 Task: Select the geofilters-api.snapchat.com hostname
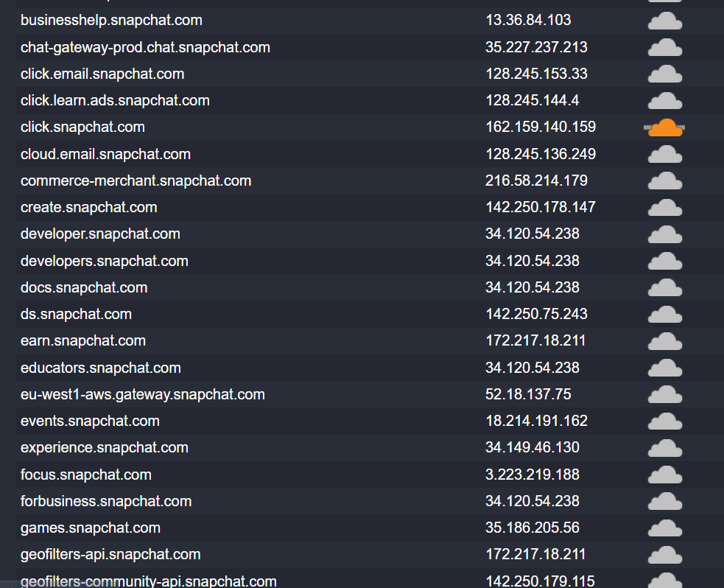pyautogui.click(x=110, y=554)
